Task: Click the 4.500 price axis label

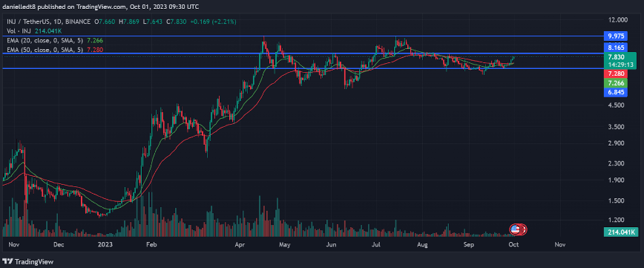Action: coord(616,105)
